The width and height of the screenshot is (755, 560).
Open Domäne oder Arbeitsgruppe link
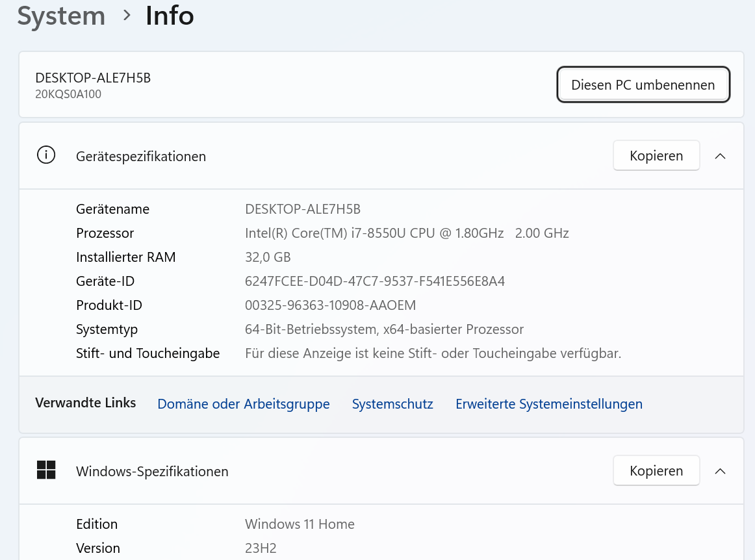pyautogui.click(x=244, y=403)
